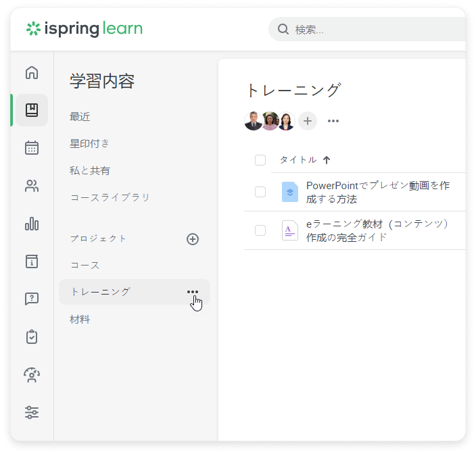This screenshot has width=476, height=454.
Task: Select the トレーニング project
Action: [135, 292]
